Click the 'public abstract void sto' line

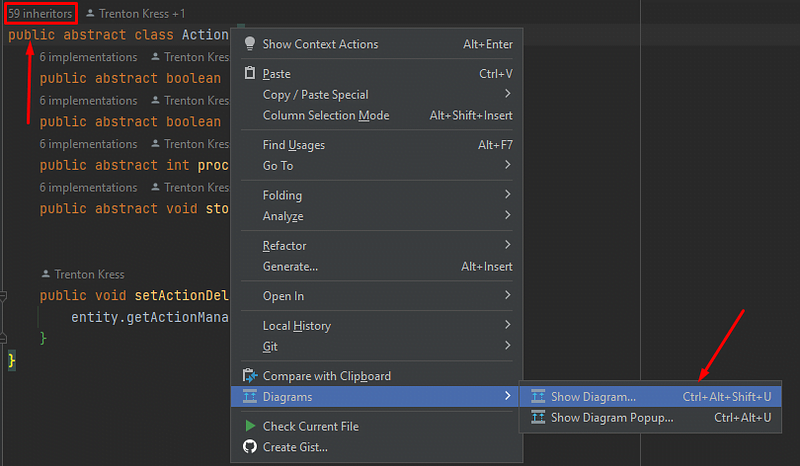(134, 209)
